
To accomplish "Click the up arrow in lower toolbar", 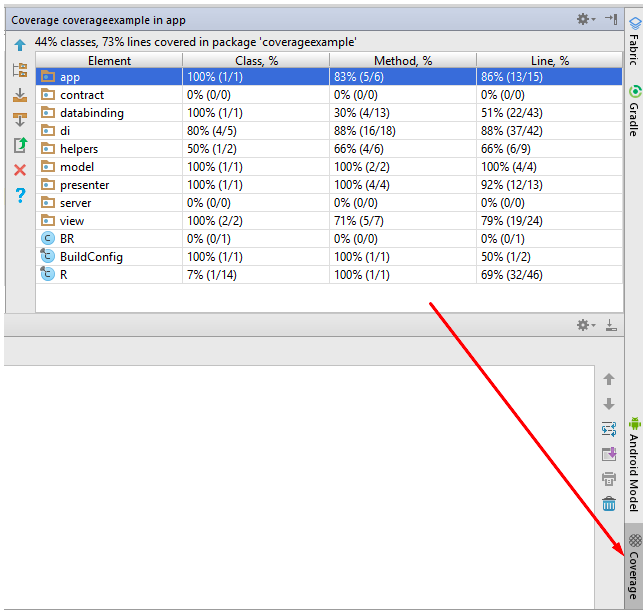I will 609,379.
